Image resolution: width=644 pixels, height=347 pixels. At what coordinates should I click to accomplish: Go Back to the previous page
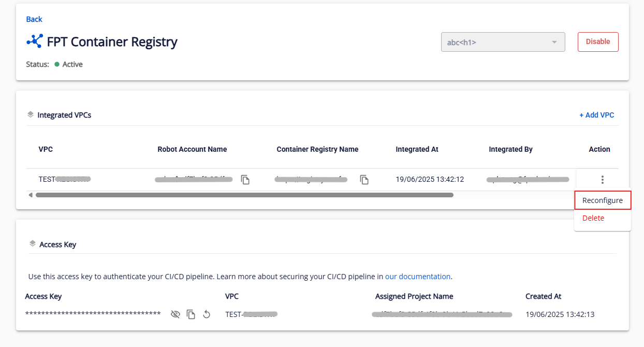pyautogui.click(x=34, y=19)
